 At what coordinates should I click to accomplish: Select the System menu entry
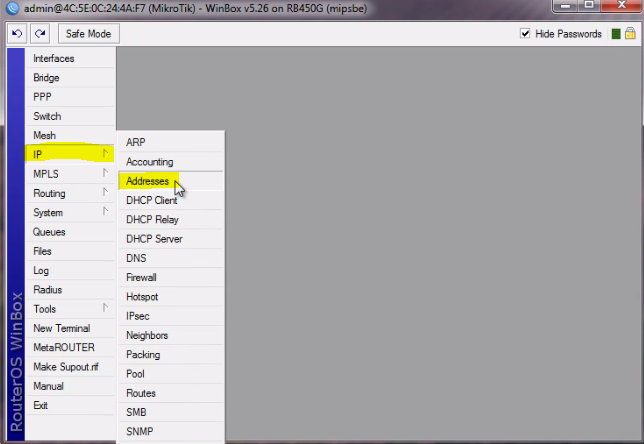click(x=70, y=212)
